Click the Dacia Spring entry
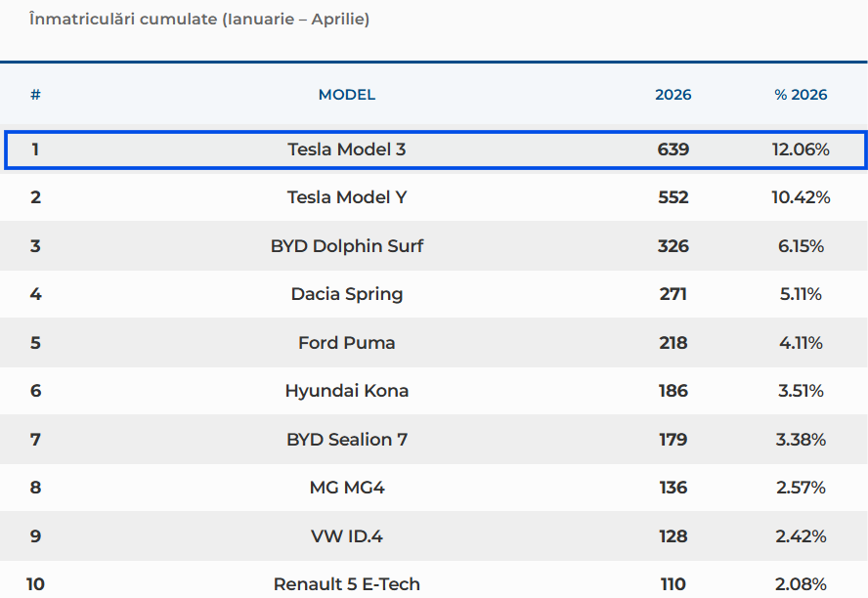This screenshot has width=868, height=598. tap(347, 294)
